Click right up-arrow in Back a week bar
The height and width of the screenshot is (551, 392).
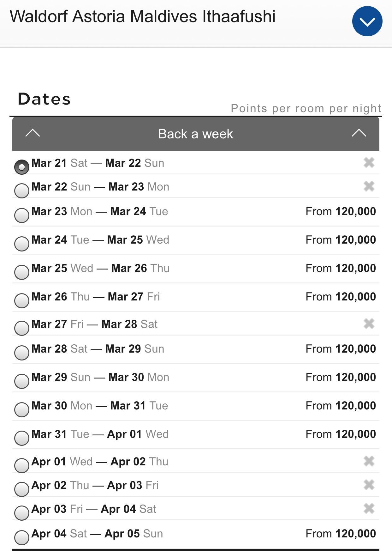(359, 133)
